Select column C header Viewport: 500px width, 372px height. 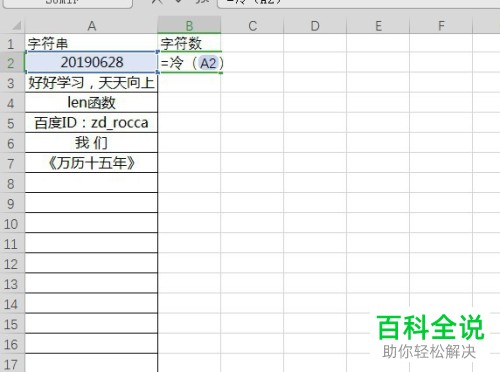tap(252, 26)
